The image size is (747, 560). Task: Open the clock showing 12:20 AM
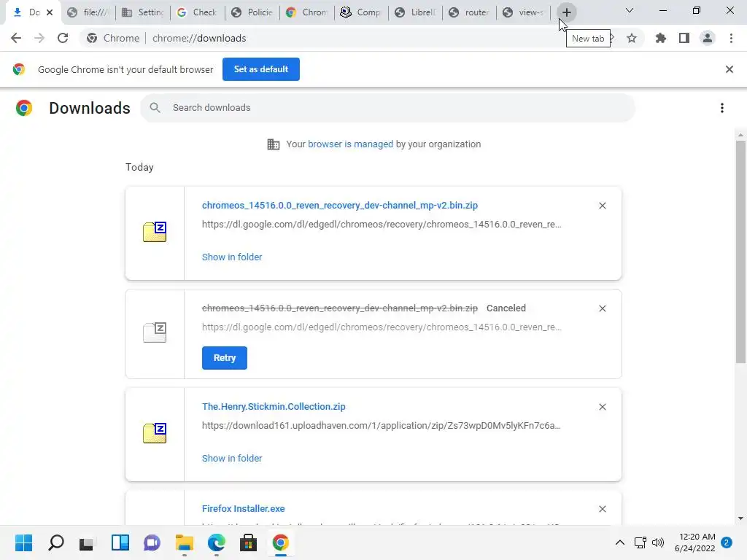pos(695,542)
